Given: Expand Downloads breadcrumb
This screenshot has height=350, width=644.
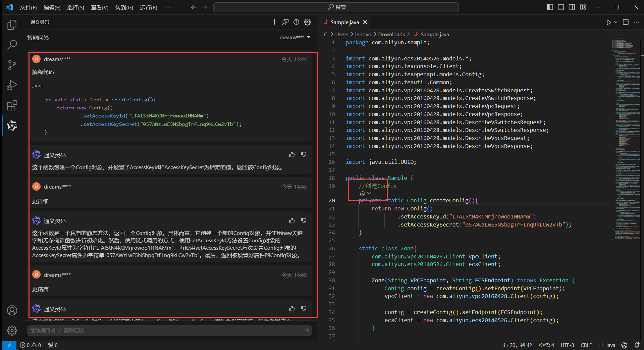Looking at the screenshot, I should tap(391, 34).
